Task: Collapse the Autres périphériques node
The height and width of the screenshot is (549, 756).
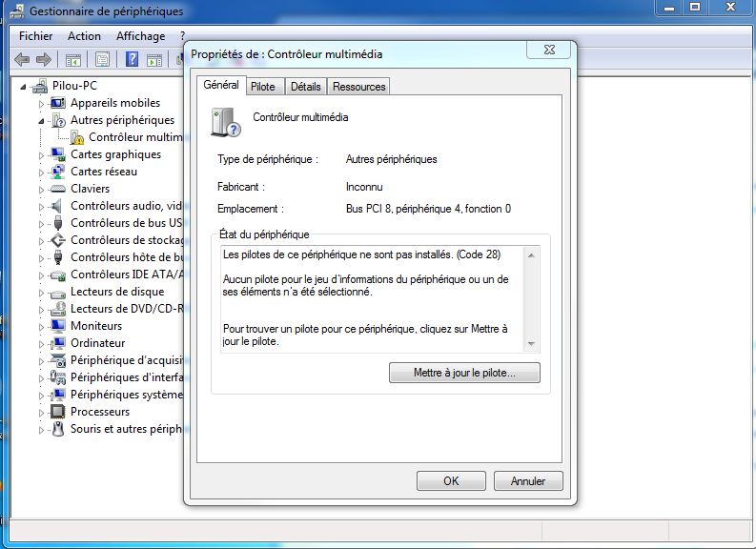Action: click(x=41, y=121)
